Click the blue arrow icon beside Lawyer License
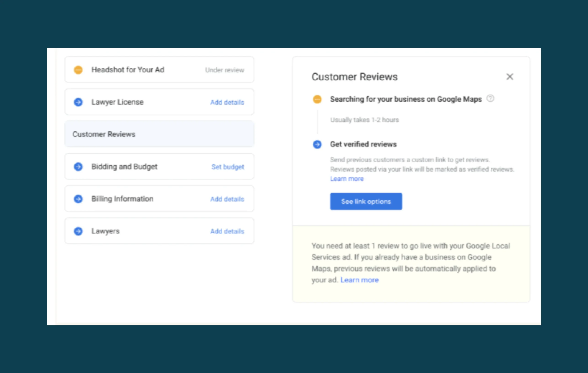 [x=78, y=102]
